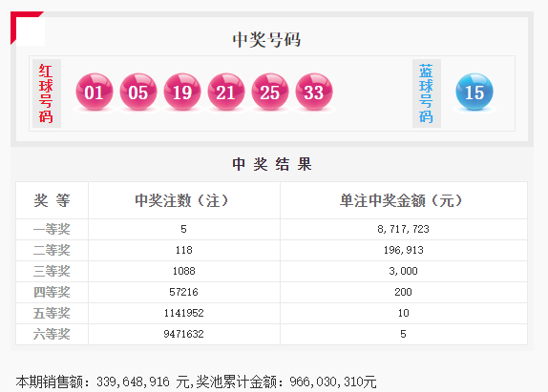548x392 pixels.
Task: Click the blue ball numbered 15
Action: (474, 92)
